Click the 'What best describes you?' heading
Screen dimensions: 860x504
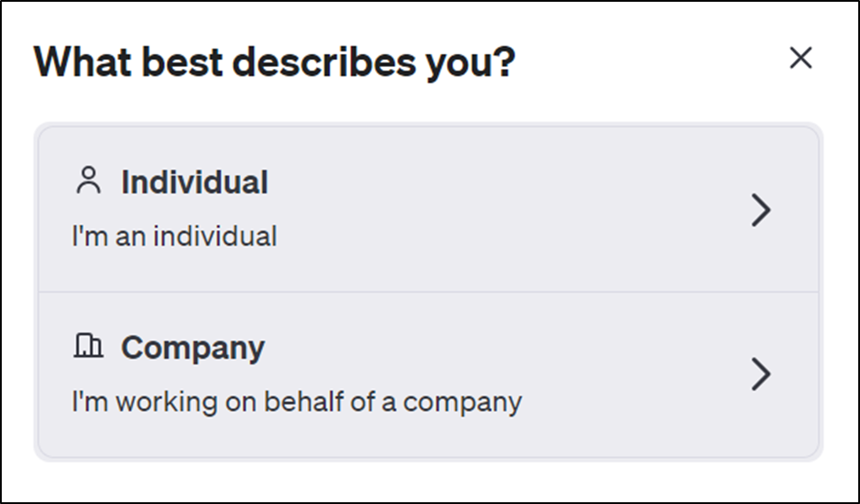coord(275,62)
